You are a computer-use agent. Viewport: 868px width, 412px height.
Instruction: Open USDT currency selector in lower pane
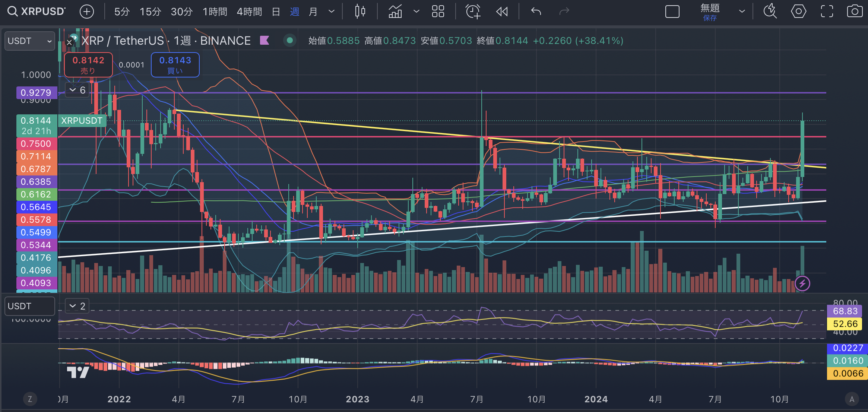[29, 306]
